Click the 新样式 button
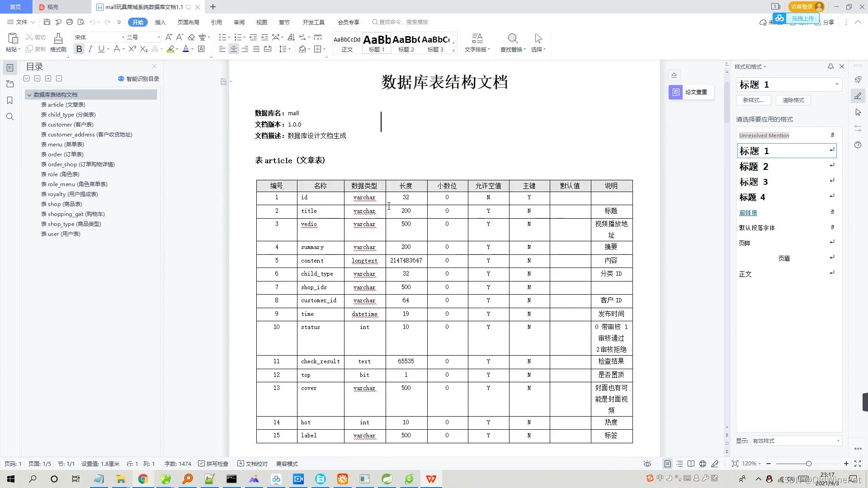 [754, 100]
